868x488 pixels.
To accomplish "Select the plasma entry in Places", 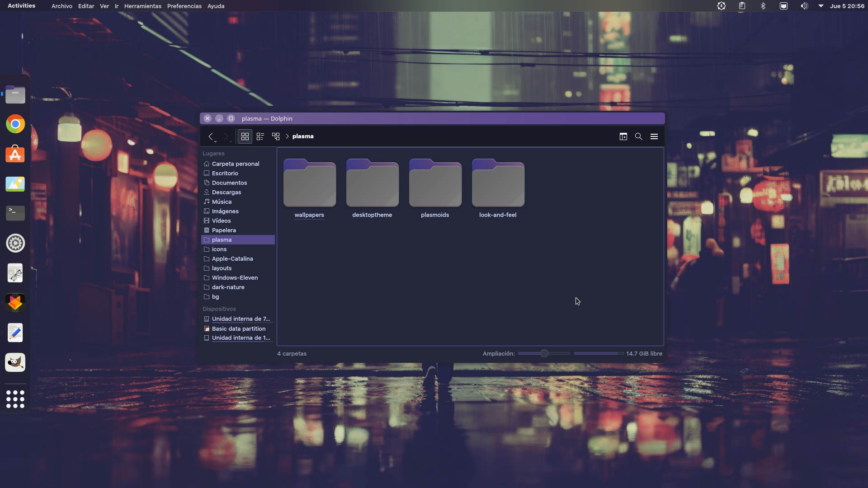I will pos(238,240).
